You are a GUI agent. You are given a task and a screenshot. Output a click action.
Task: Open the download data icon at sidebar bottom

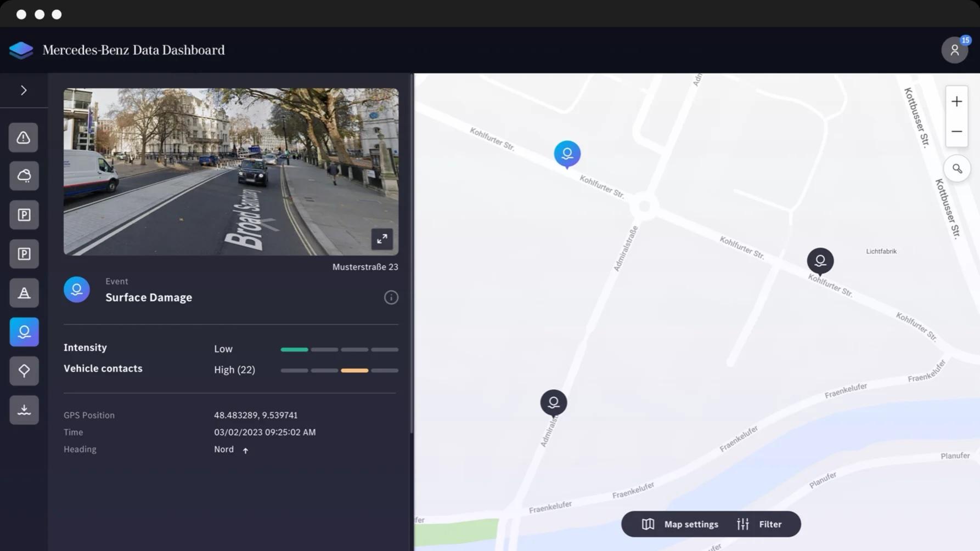(x=24, y=409)
